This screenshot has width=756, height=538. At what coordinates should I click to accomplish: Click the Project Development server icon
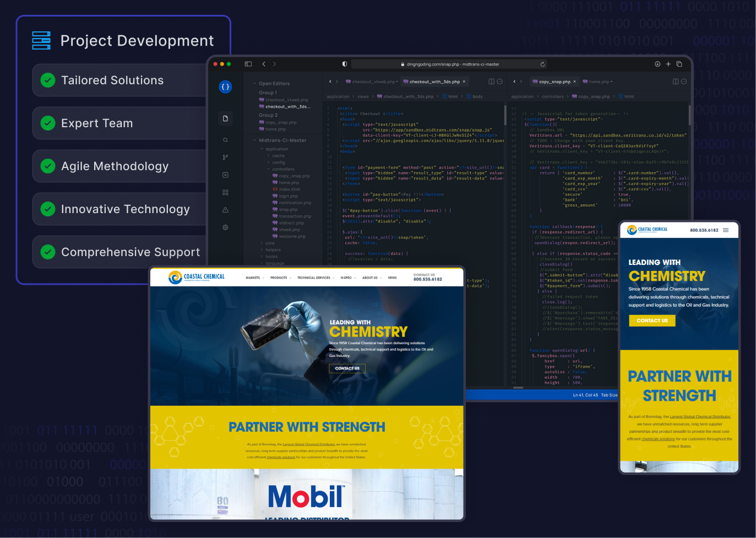[x=41, y=41]
